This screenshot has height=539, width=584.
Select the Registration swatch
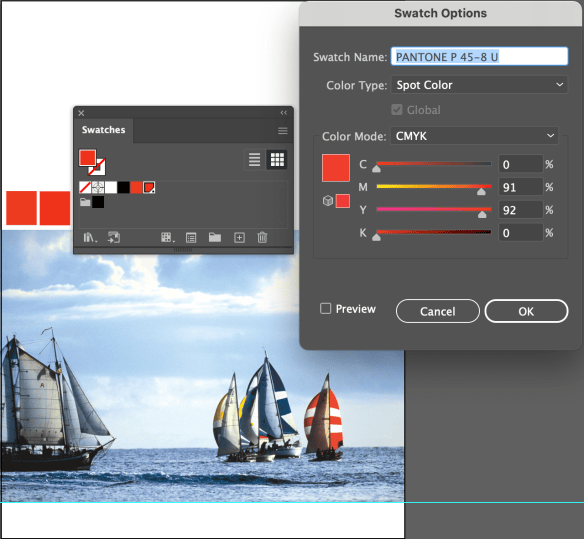click(x=98, y=187)
